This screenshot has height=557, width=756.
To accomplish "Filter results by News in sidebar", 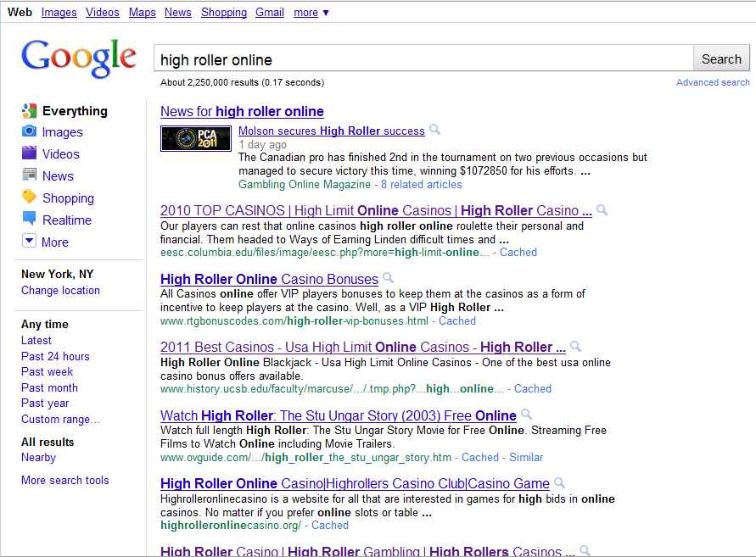I will click(x=58, y=175).
